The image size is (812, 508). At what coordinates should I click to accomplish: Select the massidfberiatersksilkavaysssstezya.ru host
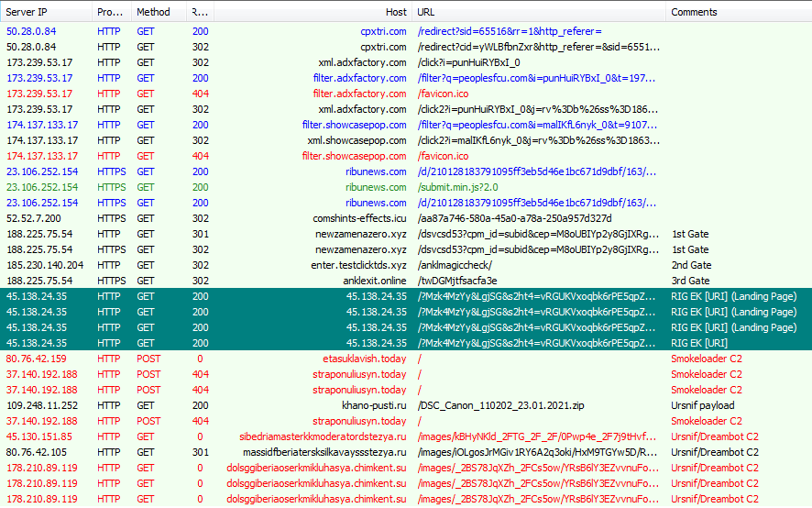[324, 452]
